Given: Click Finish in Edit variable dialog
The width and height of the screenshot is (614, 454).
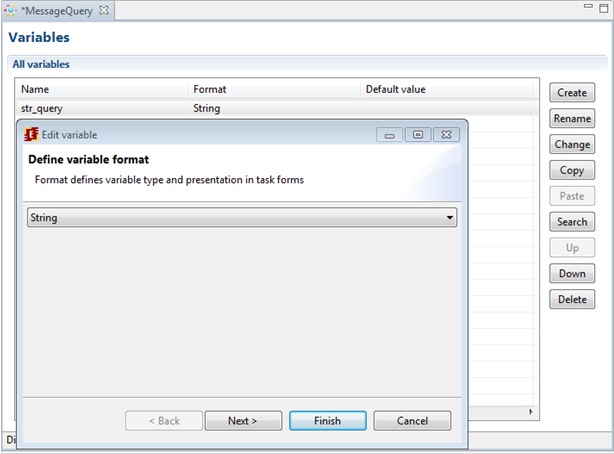Looking at the screenshot, I should point(327,421).
